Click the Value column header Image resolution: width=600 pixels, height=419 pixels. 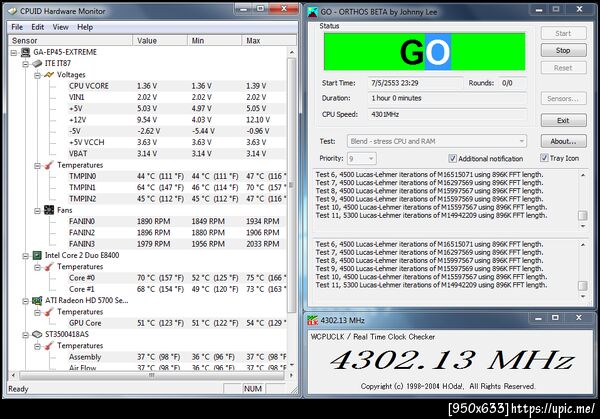(x=160, y=41)
